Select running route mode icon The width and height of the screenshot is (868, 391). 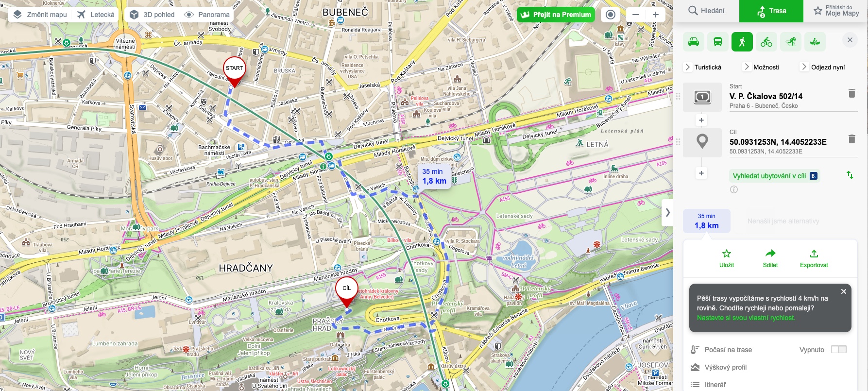(791, 42)
